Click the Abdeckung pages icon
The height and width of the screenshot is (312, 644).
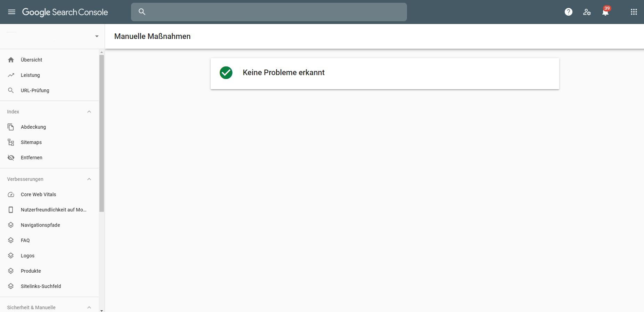pos(11,127)
